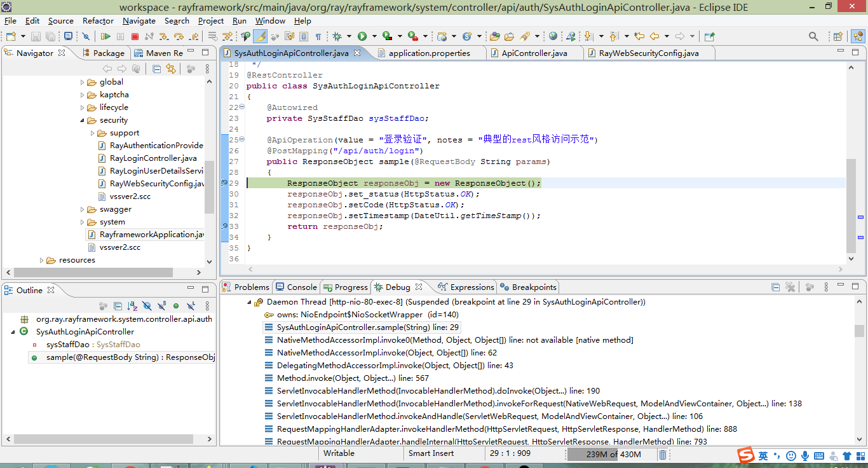Switch to application.properties editor tab
Image resolution: width=868 pixels, height=468 pixels.
[430, 53]
